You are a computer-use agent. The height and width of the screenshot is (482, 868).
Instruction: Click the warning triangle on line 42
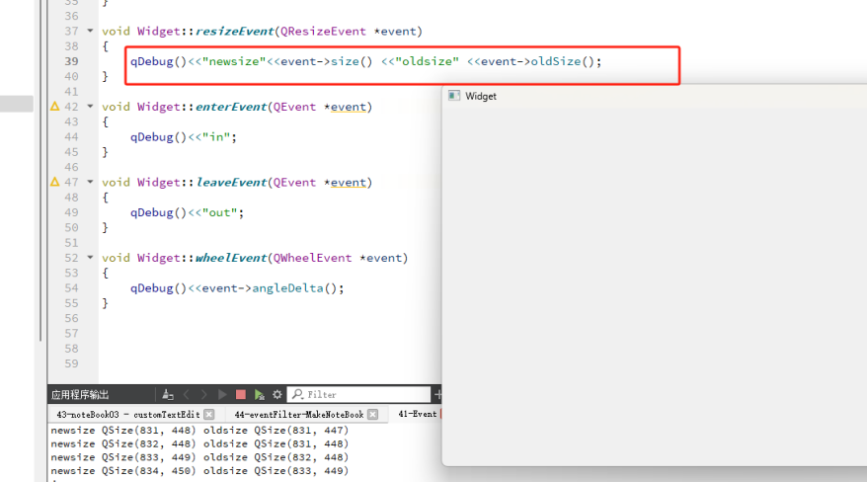(x=54, y=107)
